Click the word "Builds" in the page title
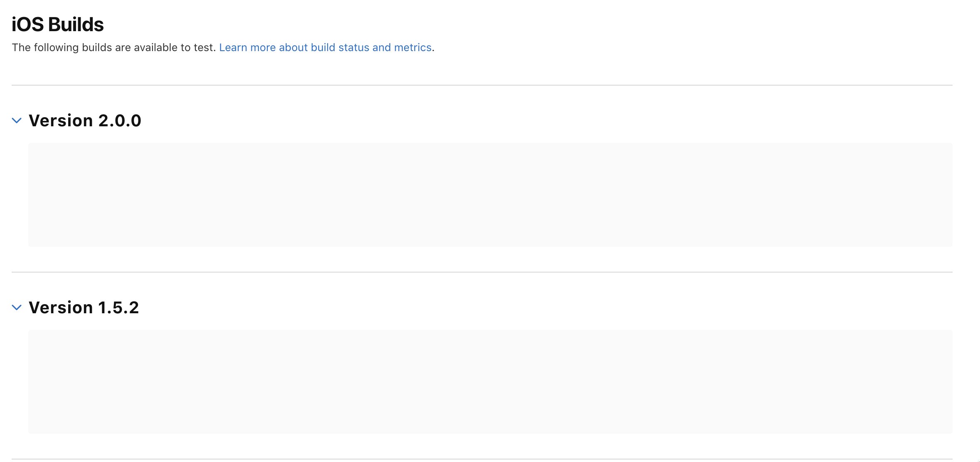Image resolution: width=980 pixels, height=462 pixels. [x=76, y=25]
